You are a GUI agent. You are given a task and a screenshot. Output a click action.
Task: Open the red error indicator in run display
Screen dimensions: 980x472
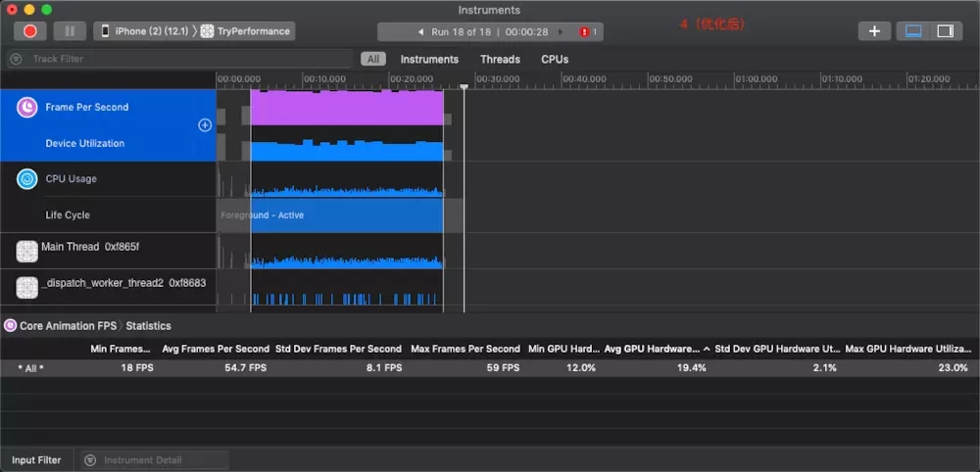coord(584,32)
